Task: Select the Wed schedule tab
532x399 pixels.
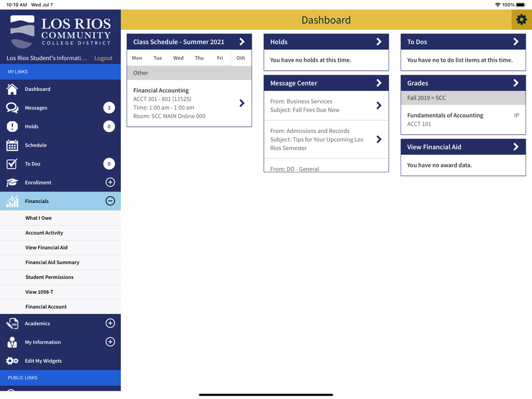Action: click(178, 57)
